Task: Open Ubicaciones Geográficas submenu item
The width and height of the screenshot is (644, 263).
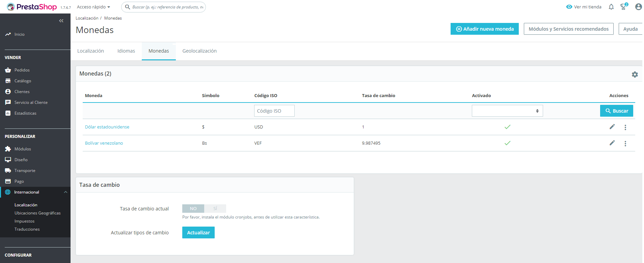Action: (x=37, y=213)
